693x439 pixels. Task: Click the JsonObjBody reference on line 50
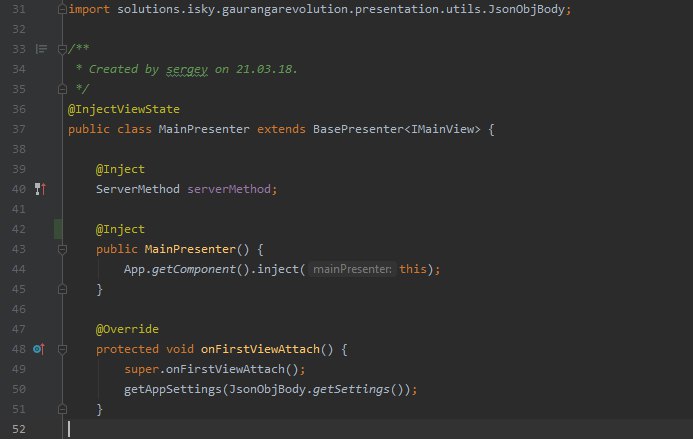[x=267, y=389]
